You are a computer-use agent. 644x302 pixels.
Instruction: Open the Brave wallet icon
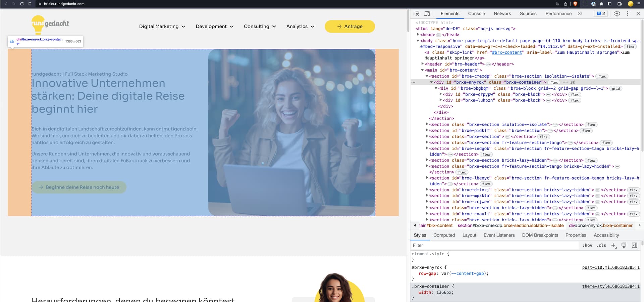pyautogui.click(x=620, y=4)
